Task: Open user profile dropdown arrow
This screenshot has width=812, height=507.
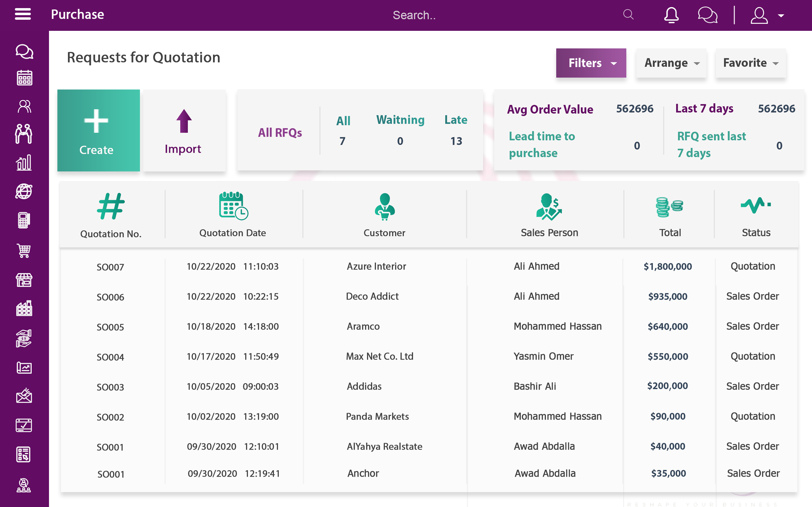Action: click(781, 15)
